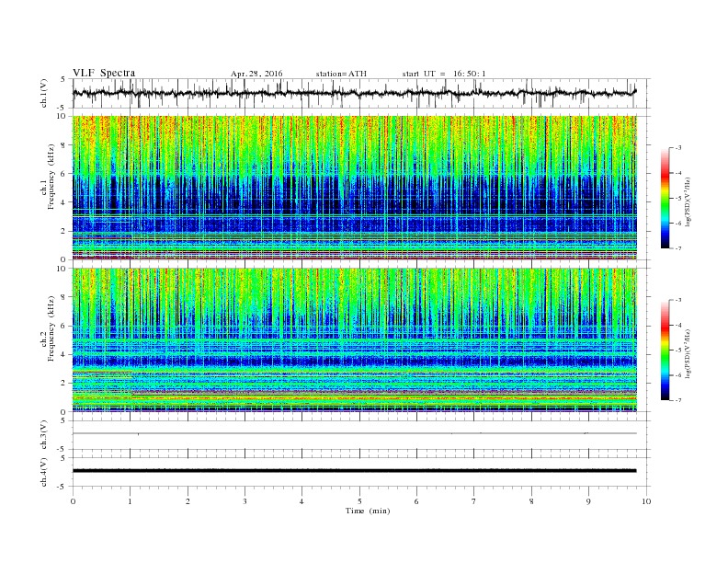Select the "ch.1 Frequency (kHz)" axis label
The image size is (728, 563).
pos(48,177)
